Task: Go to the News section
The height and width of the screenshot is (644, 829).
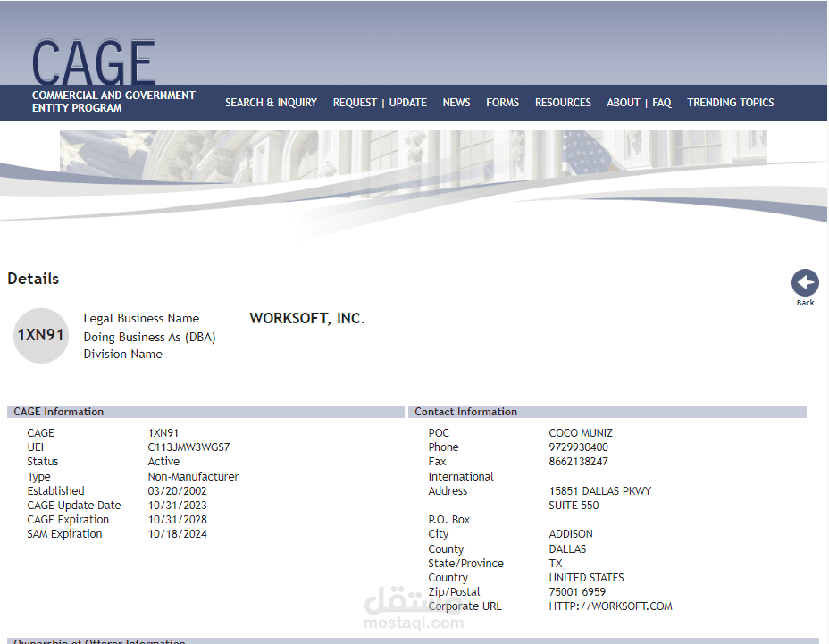Action: click(456, 103)
